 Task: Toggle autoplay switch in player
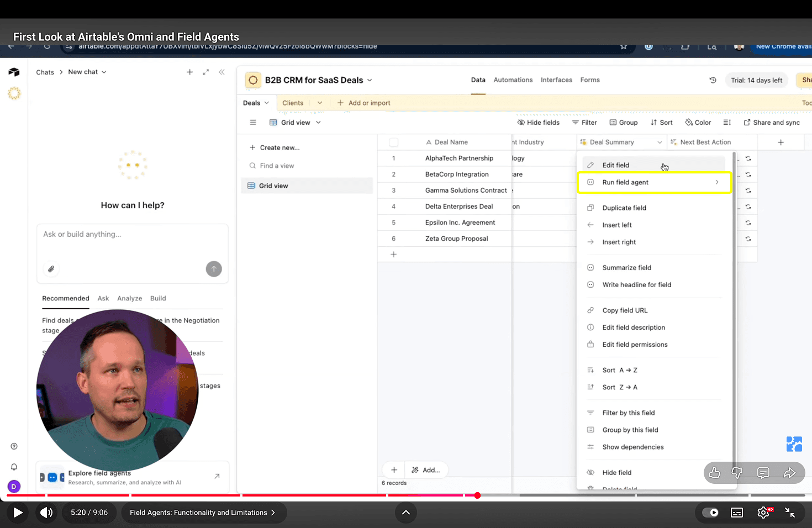tap(710, 513)
